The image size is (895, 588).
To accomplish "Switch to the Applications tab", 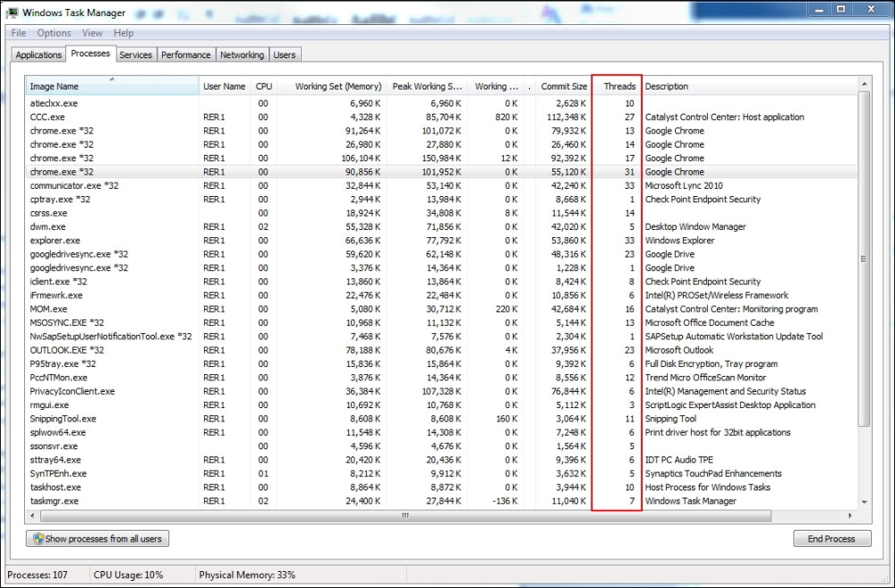I will coord(38,55).
